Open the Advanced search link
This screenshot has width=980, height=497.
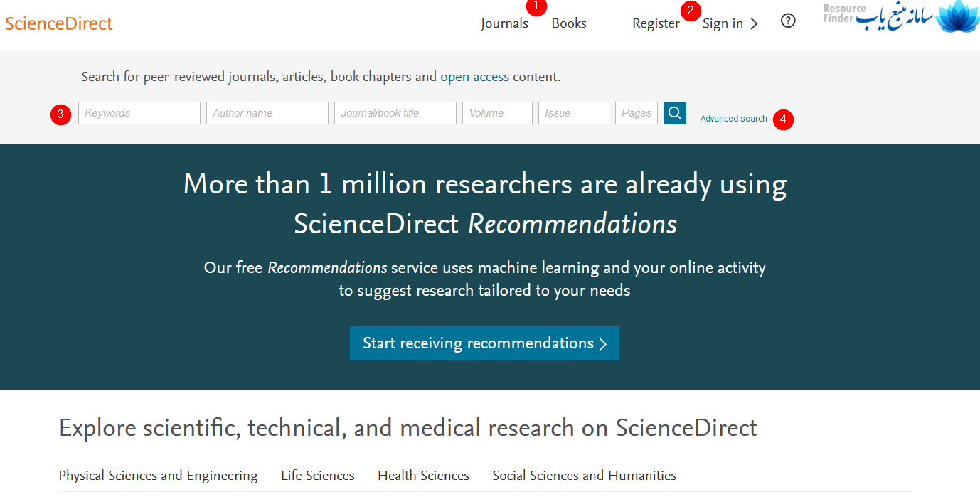click(x=733, y=119)
